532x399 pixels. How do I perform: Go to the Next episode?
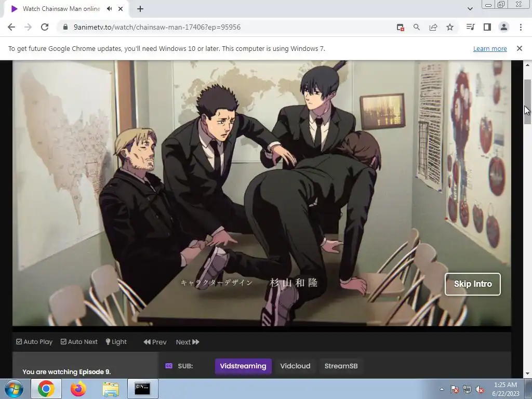click(x=188, y=342)
